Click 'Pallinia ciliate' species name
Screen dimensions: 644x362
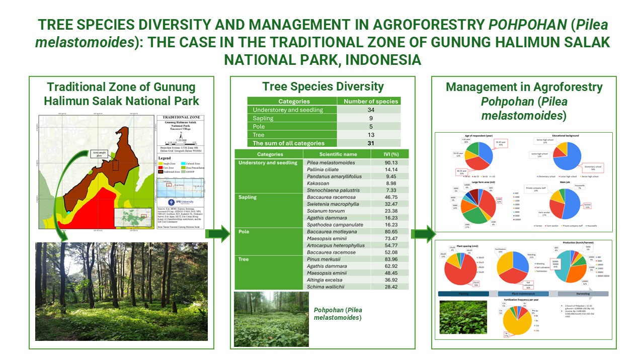323,170
